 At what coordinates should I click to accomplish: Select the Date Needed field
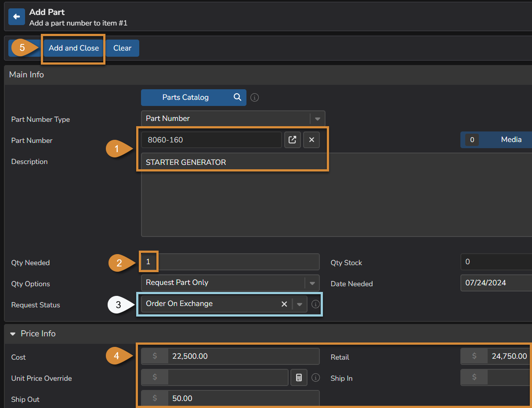coord(496,284)
